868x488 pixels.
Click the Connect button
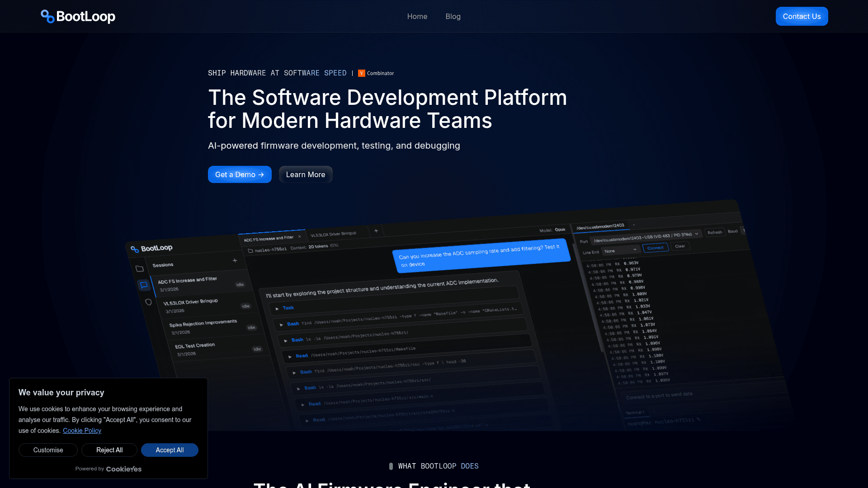point(655,248)
